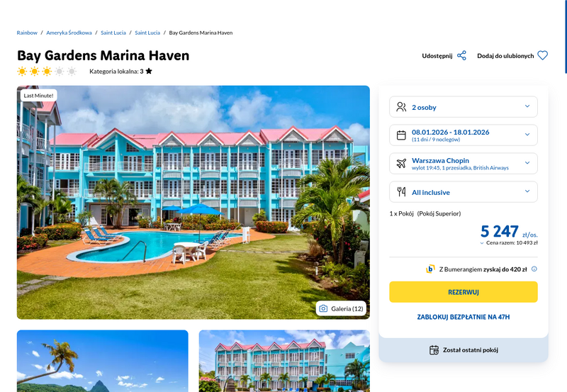Screen dimensions: 567x392
Task: Click the fork and knife meal icon
Action: [401, 191]
